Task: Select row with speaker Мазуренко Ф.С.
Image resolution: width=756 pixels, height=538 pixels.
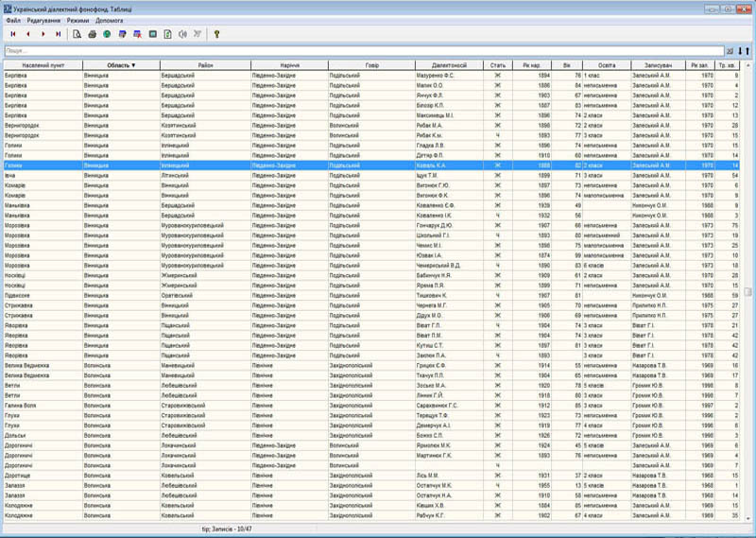Action: [x=371, y=76]
